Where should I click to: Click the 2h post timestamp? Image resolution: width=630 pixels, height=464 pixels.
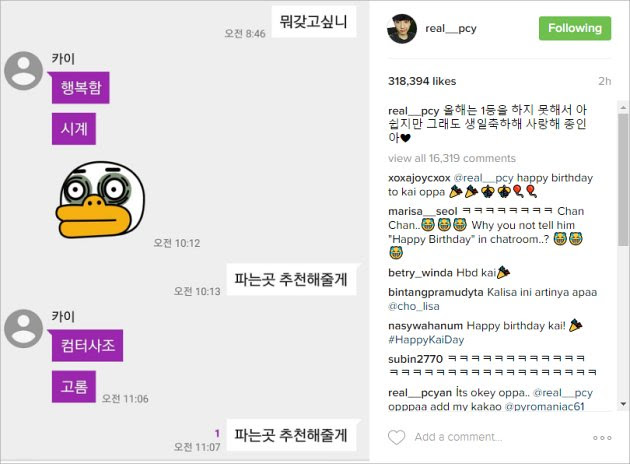pyautogui.click(x=605, y=81)
